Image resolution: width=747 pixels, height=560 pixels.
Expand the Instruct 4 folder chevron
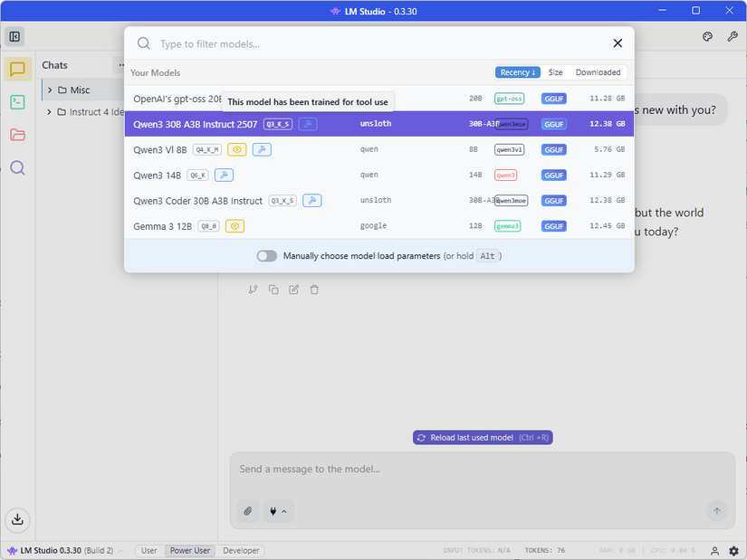pyautogui.click(x=49, y=112)
